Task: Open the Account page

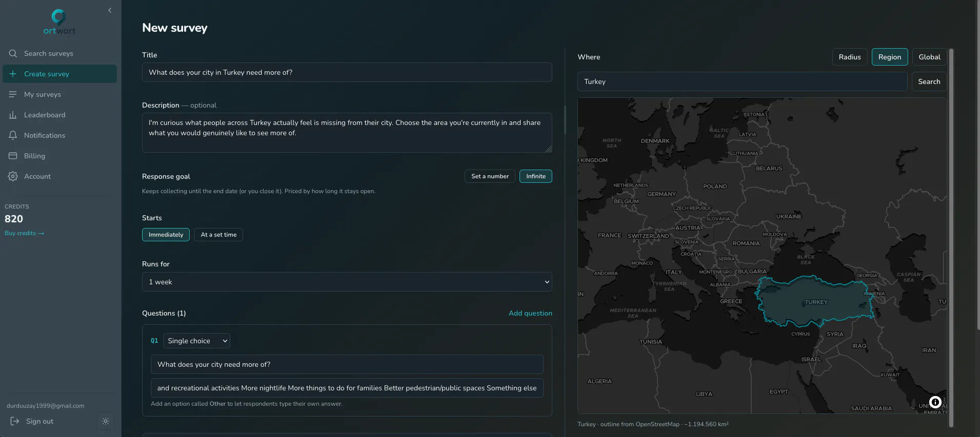Action: point(59,176)
